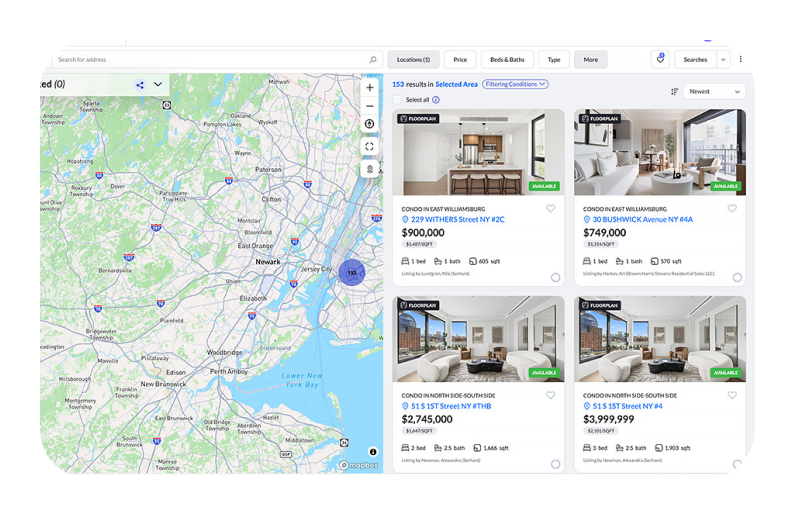Toggle sort order direction icon
Screen dimensions: 795x519
click(x=674, y=92)
